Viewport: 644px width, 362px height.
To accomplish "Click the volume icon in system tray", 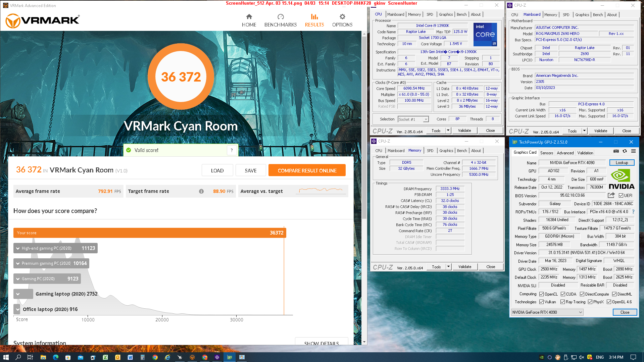I will tap(582, 357).
